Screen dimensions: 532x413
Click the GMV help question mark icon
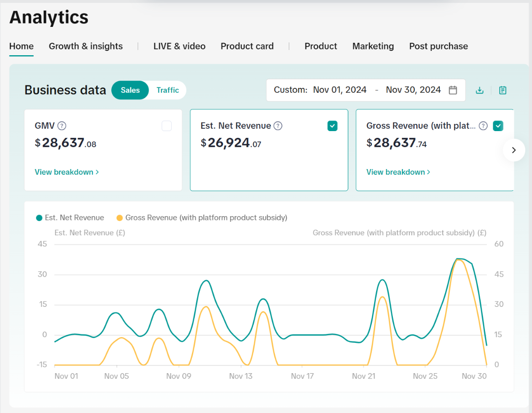pyautogui.click(x=62, y=126)
